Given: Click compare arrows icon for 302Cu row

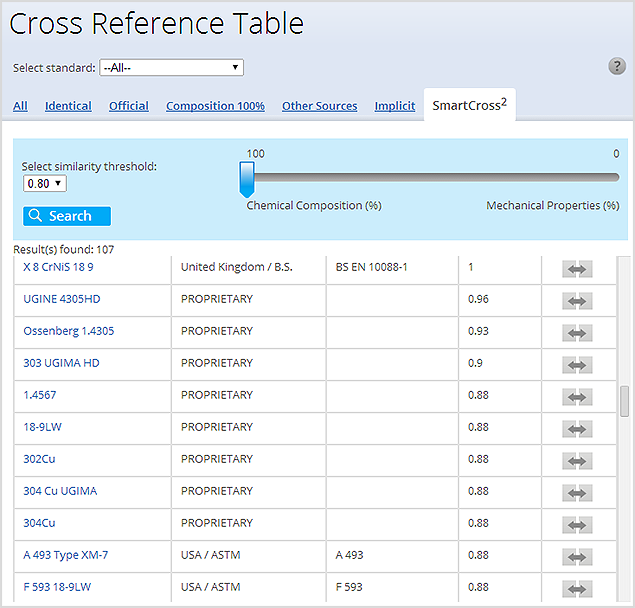Looking at the screenshot, I should click(x=577, y=461).
